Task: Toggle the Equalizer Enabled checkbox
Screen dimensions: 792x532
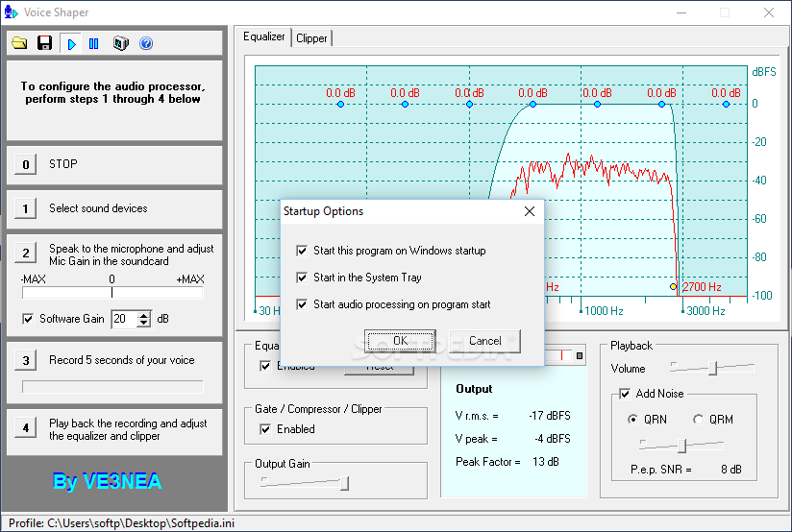Action: (x=265, y=366)
